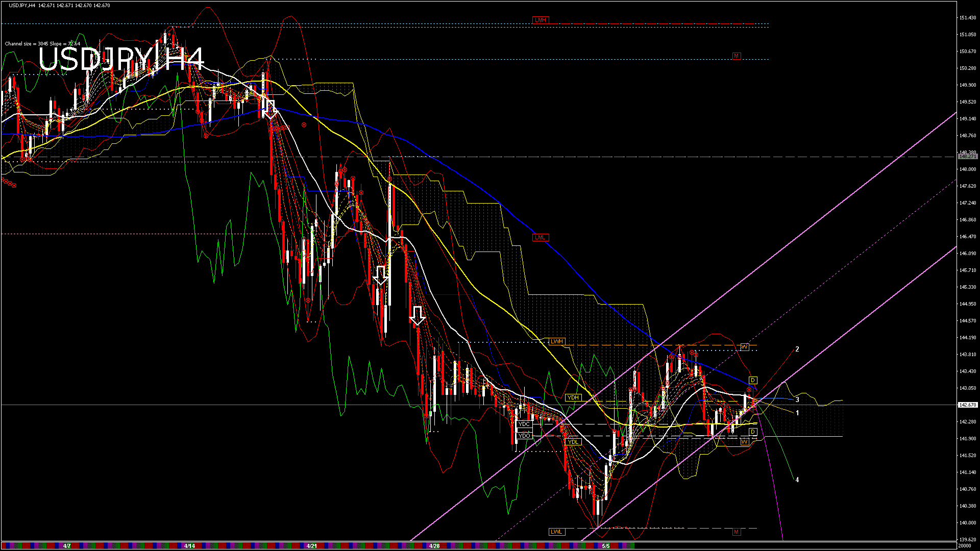Click the white YDO label box
The height and width of the screenshot is (551, 980).
524,436
